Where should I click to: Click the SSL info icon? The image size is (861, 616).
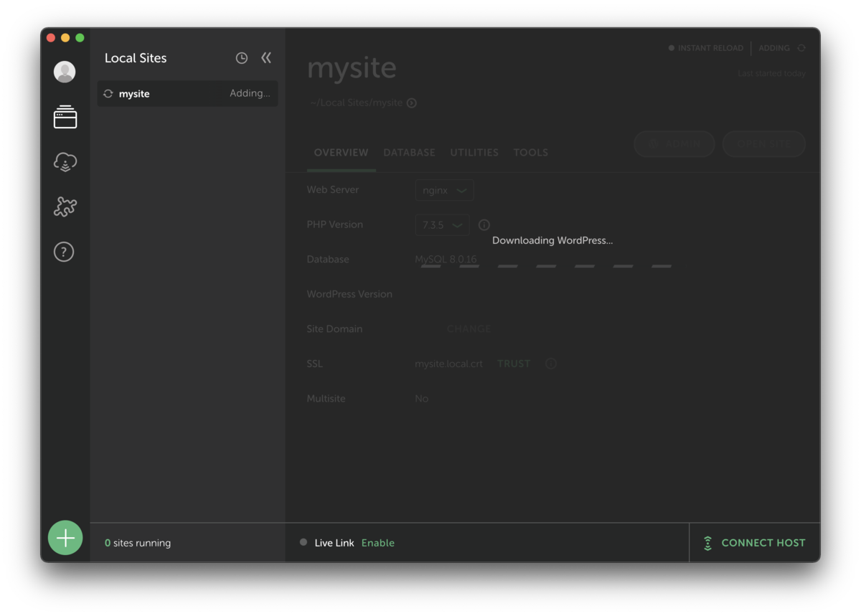pos(550,364)
